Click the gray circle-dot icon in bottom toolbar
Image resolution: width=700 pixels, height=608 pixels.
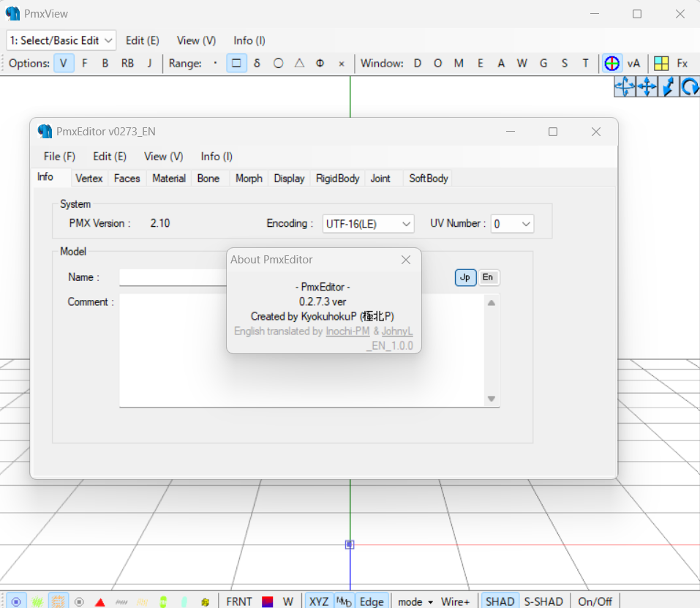[x=79, y=601]
